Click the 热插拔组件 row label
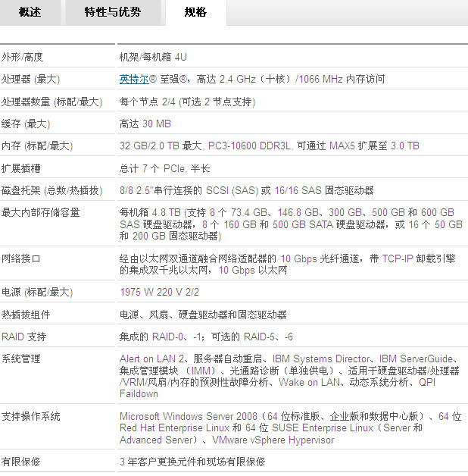Image resolution: width=468 pixels, height=476 pixels. (27, 315)
